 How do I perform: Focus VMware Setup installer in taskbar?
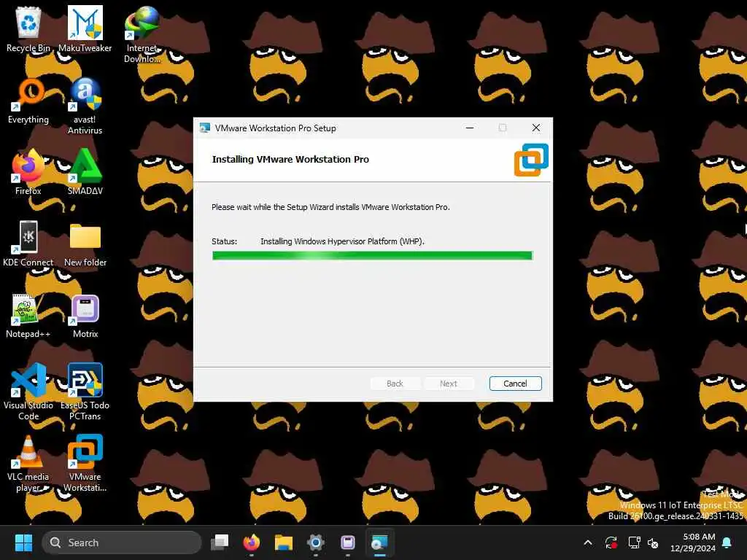[x=379, y=542]
